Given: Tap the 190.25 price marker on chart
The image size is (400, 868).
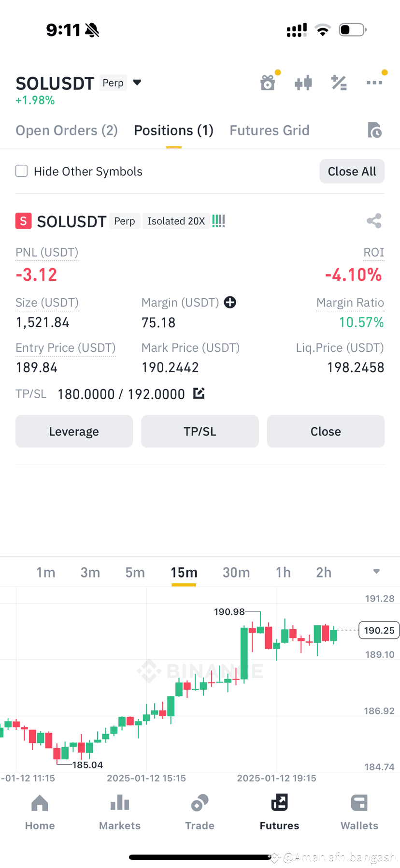Looking at the screenshot, I should [379, 630].
